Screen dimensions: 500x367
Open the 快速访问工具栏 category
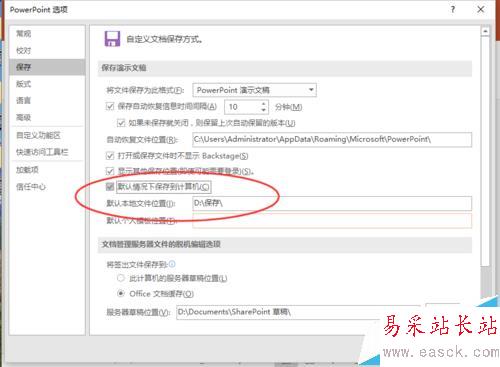tap(47, 152)
